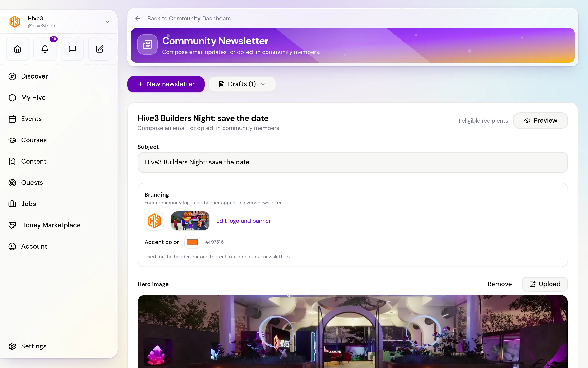This screenshot has width=588, height=368.
Task: Expand the Hive3 account switcher chevron
Action: pos(107,22)
